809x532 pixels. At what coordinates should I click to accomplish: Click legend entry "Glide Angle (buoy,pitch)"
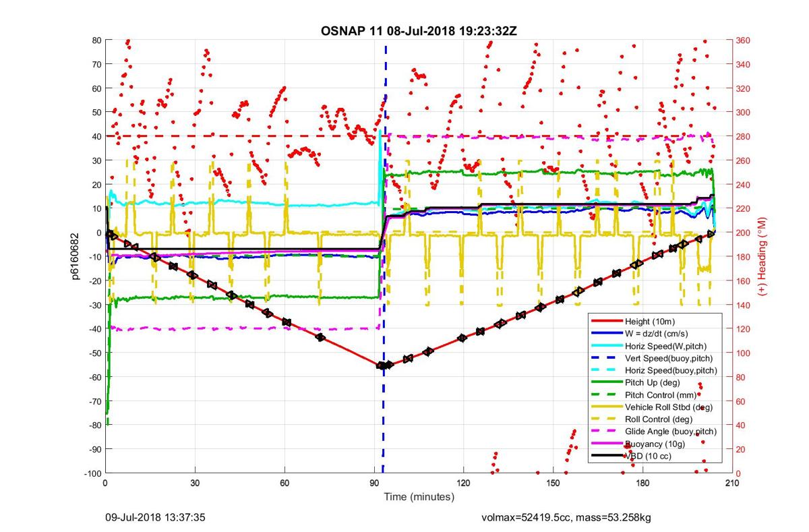tap(671, 431)
